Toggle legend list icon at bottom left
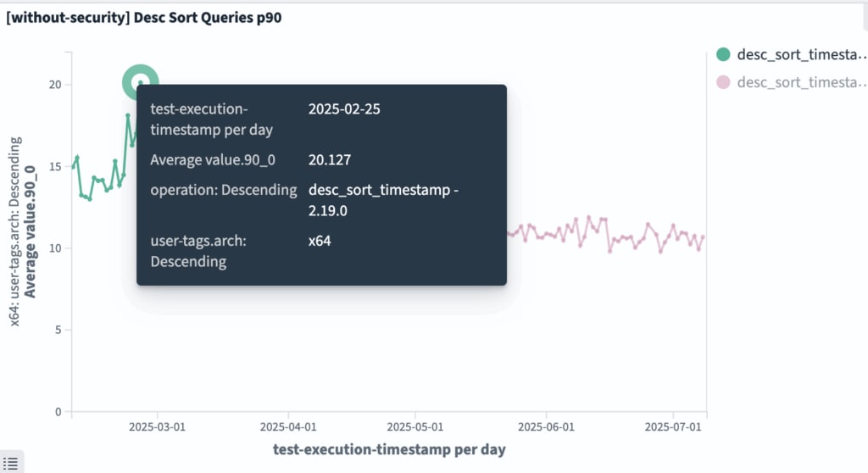 pyautogui.click(x=10, y=463)
